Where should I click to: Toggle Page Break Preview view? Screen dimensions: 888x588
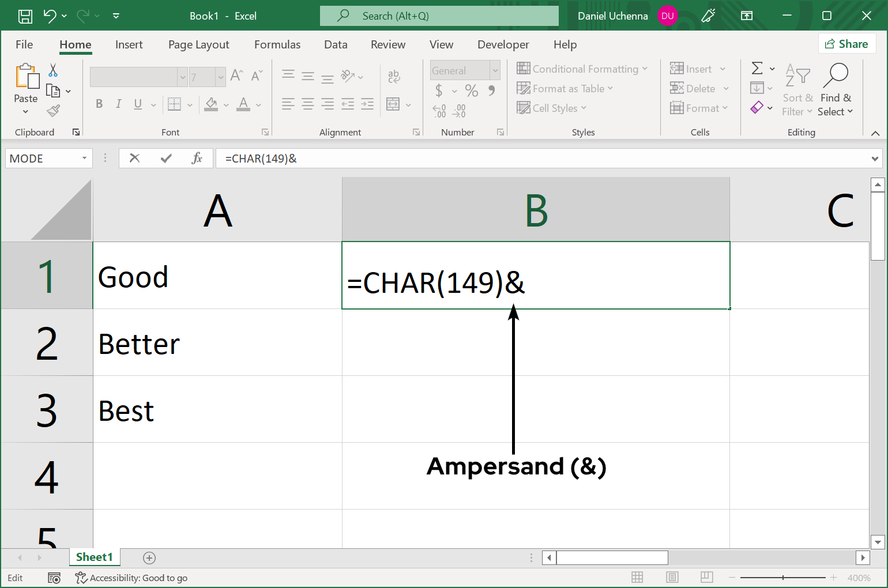tap(706, 578)
